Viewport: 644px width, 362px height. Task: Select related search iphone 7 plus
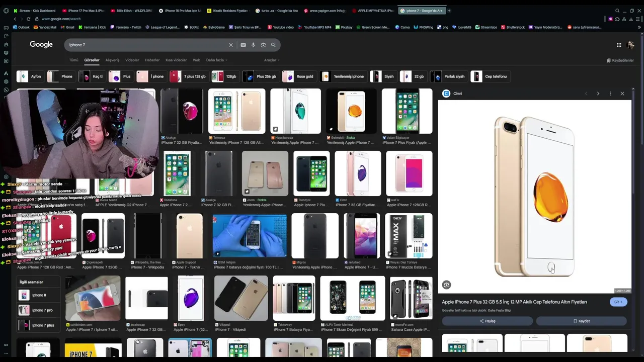pos(39,325)
